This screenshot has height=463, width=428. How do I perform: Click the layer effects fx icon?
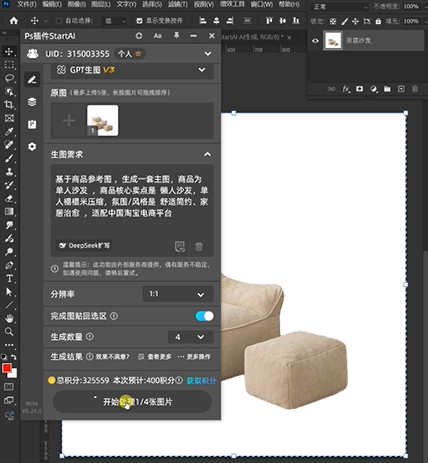346,89
